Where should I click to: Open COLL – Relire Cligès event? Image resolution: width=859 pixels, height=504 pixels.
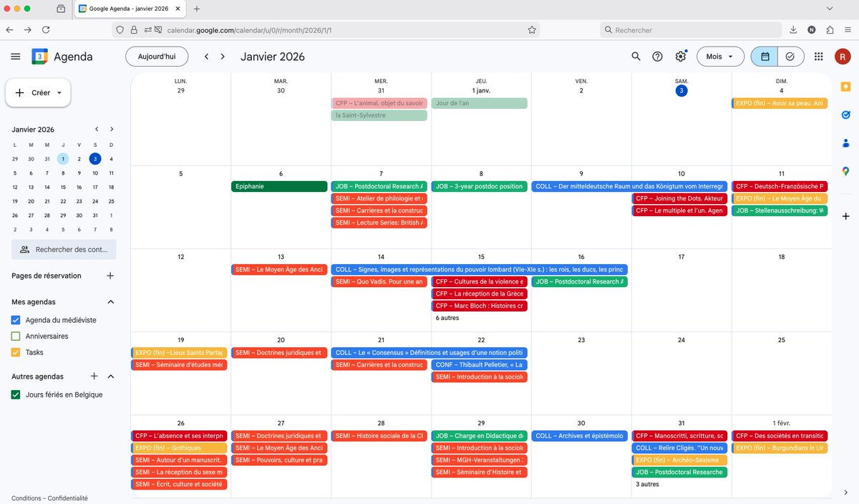680,448
